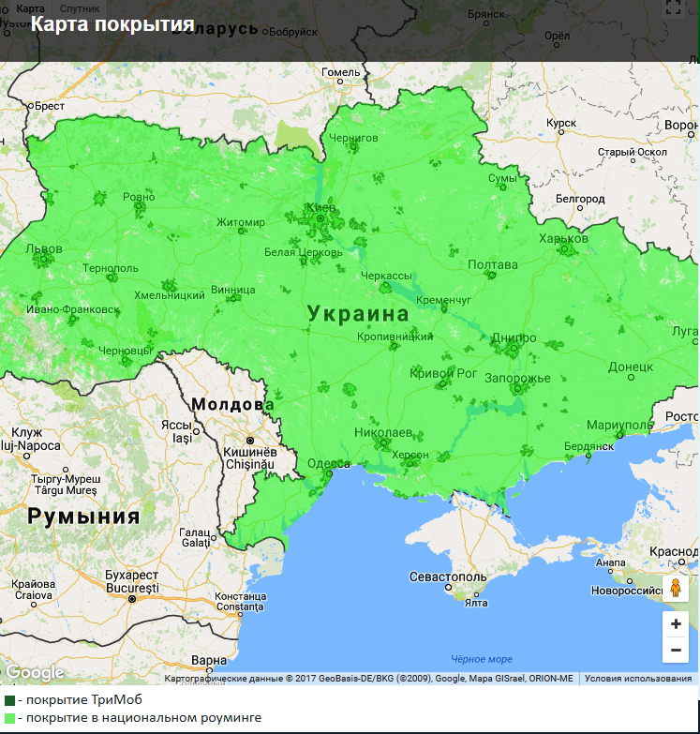Click the Одесса city label
Screen dimensions: 700x734
(x=329, y=463)
